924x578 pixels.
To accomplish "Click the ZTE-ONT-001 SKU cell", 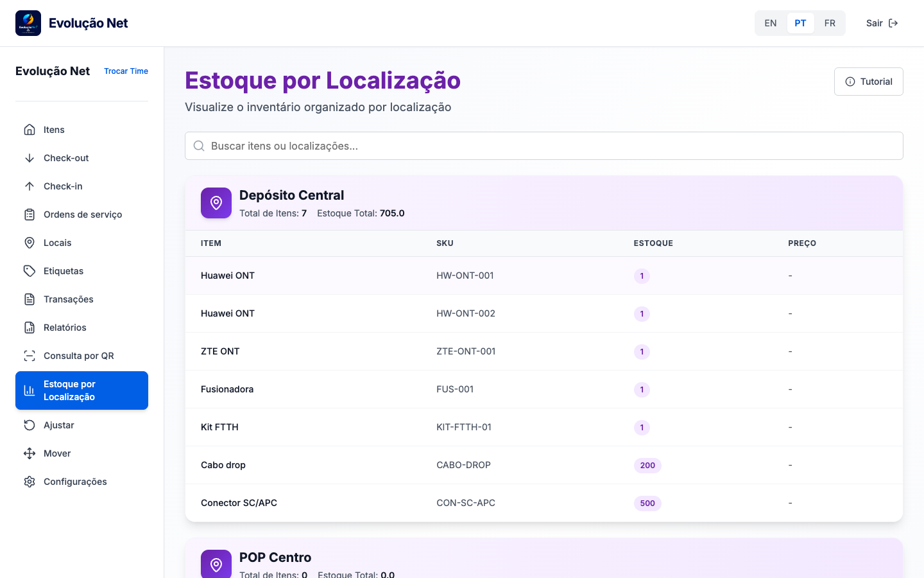I will [466, 351].
